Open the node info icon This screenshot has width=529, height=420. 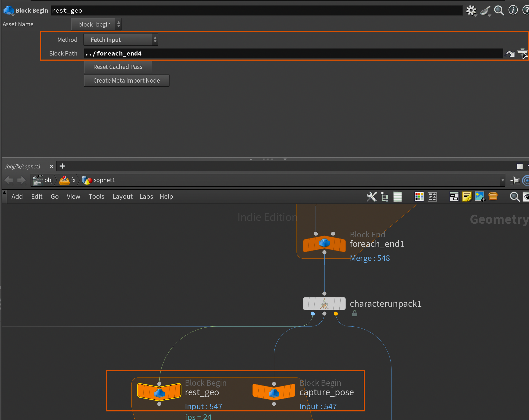pos(513,10)
